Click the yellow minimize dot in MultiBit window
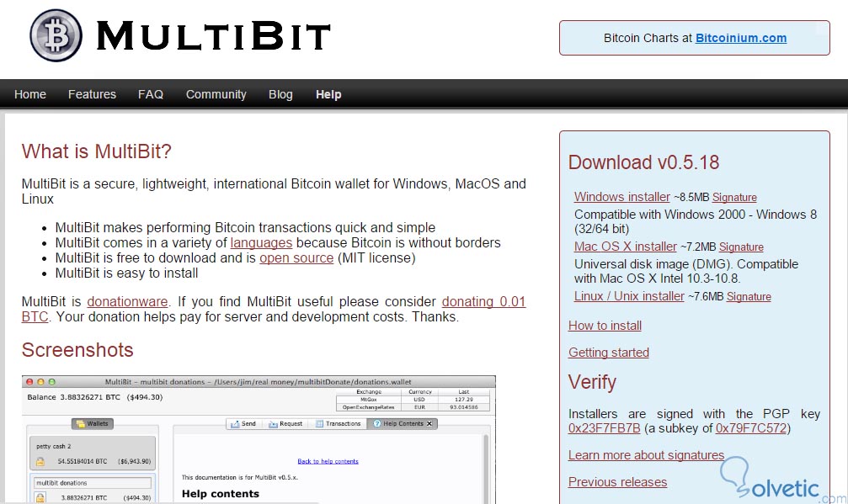Screen dimensions: 848x504 click(40, 382)
